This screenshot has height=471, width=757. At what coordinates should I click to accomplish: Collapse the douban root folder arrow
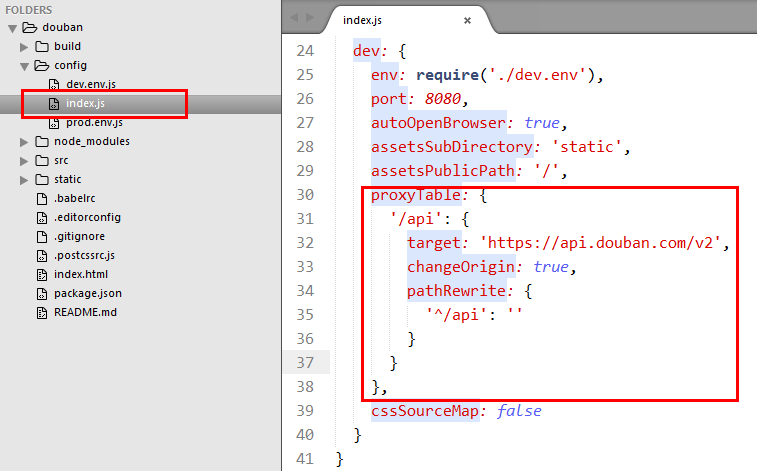[13, 28]
